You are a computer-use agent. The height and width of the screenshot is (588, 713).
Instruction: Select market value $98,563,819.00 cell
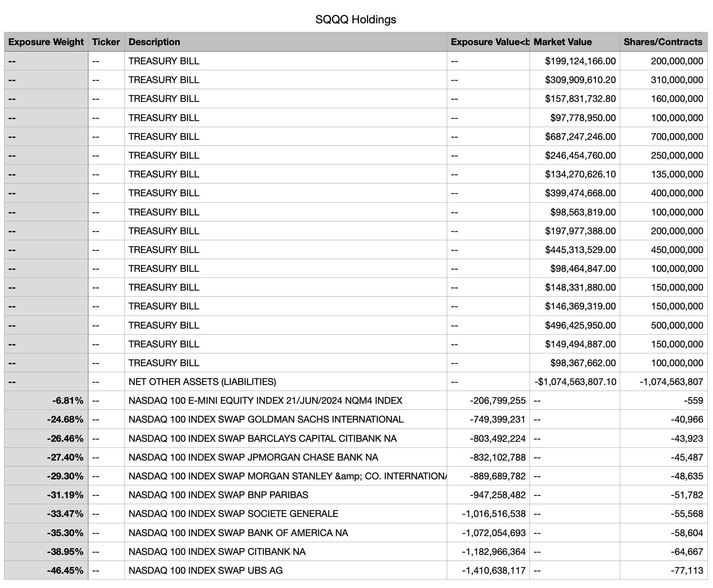575,212
